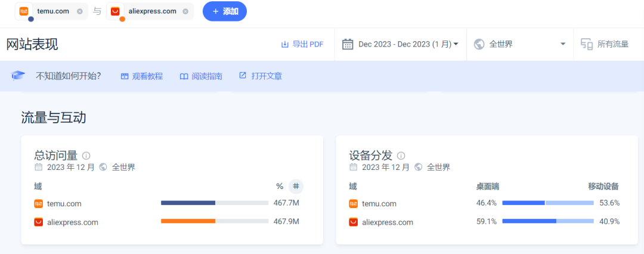Show info tooltip for 总访问量

[x=86, y=156]
